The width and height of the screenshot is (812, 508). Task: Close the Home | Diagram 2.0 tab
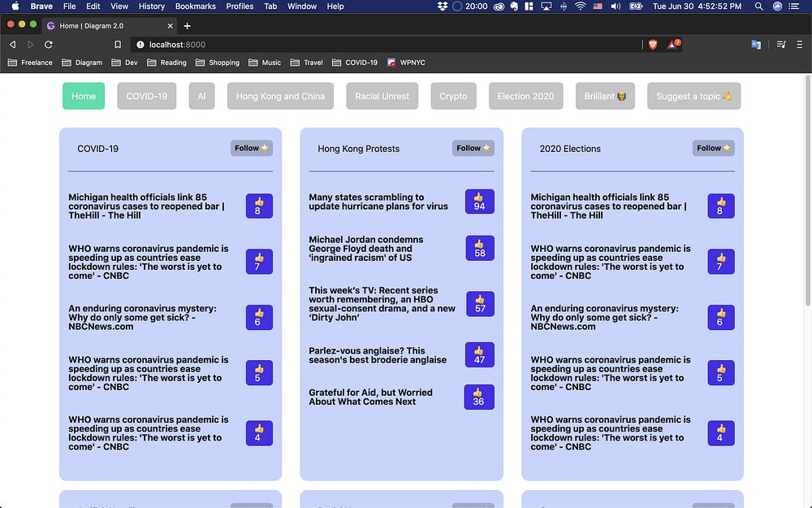170,25
